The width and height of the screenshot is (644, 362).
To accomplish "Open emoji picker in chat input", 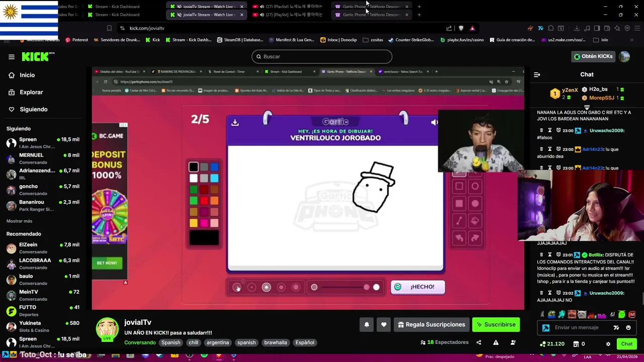I will click(628, 328).
